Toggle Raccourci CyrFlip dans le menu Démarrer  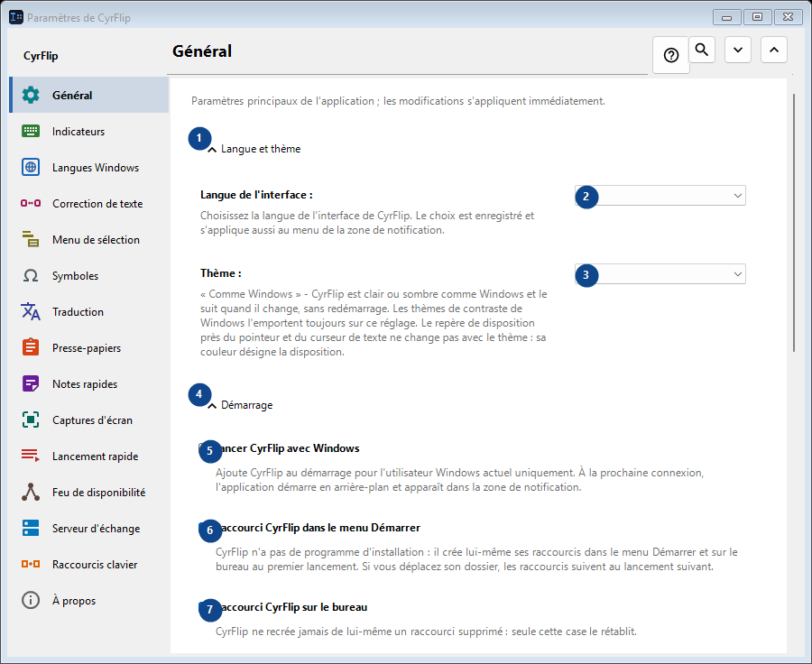pos(205,528)
